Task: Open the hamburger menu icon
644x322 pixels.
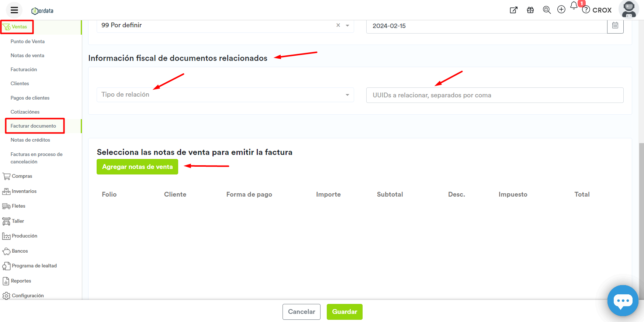Action: tap(14, 10)
